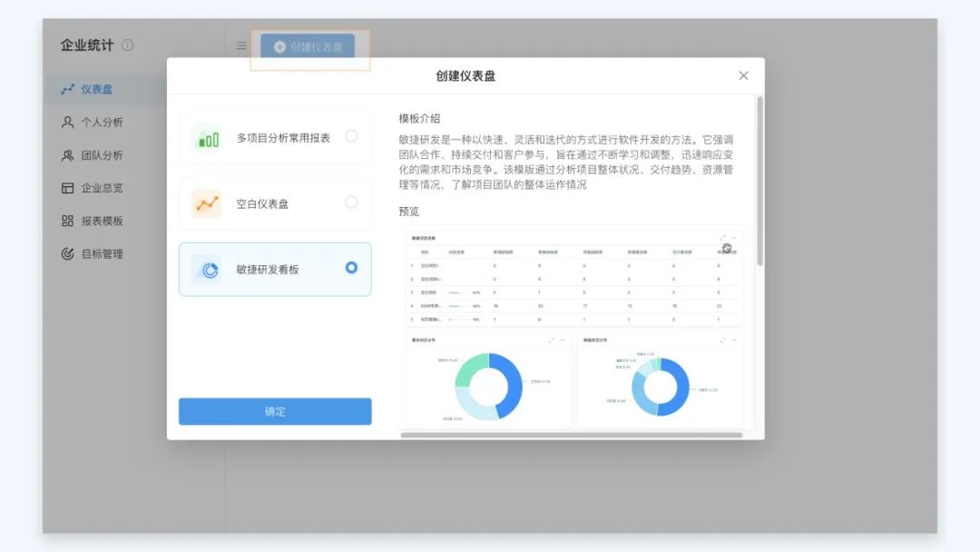Select the 空白仪表盘 radio button
The image size is (980, 552).
coord(351,202)
